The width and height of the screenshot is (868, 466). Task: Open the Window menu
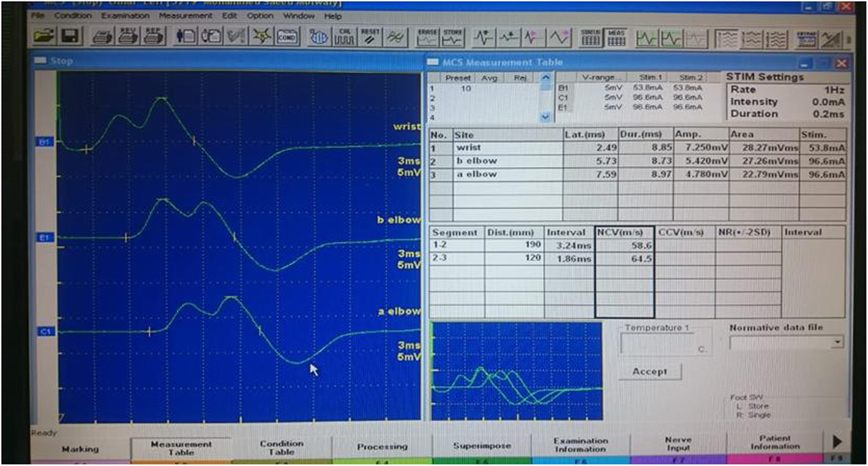(299, 16)
